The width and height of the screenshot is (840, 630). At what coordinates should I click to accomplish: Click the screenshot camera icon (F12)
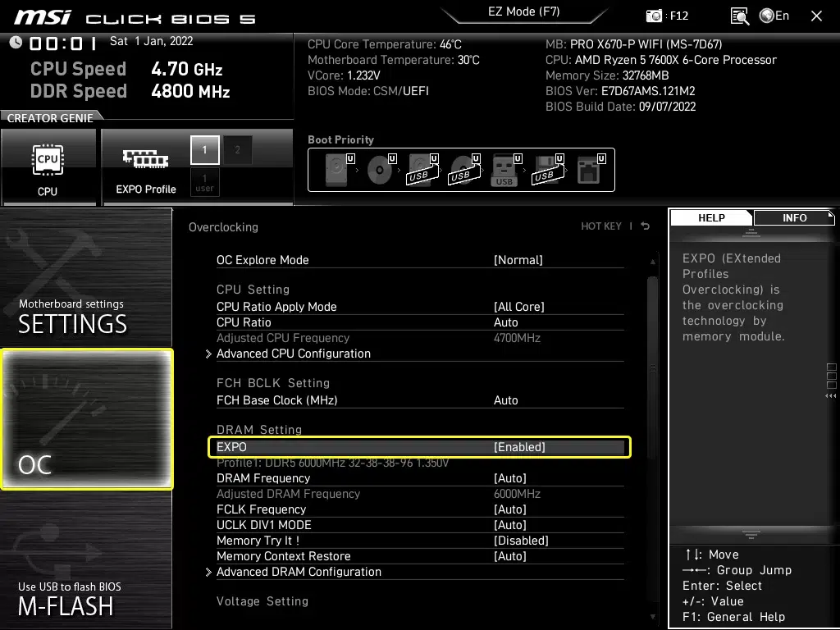point(655,16)
